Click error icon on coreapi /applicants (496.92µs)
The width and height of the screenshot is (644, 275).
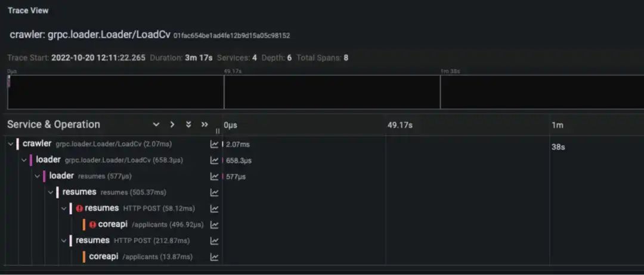(x=93, y=224)
